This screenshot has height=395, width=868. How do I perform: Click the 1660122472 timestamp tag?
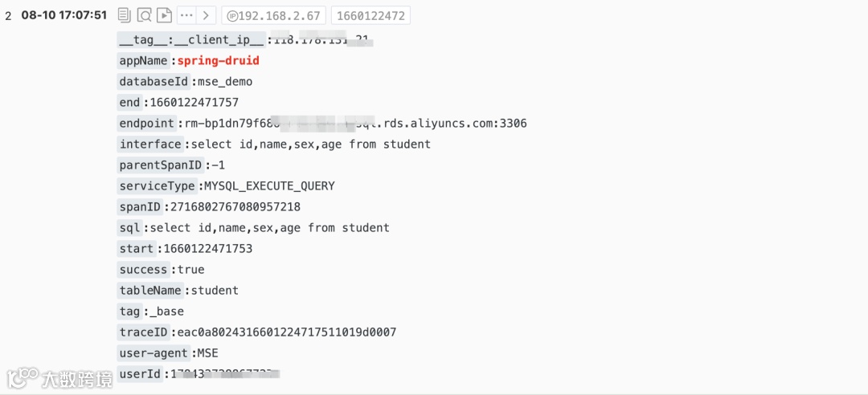(x=371, y=15)
